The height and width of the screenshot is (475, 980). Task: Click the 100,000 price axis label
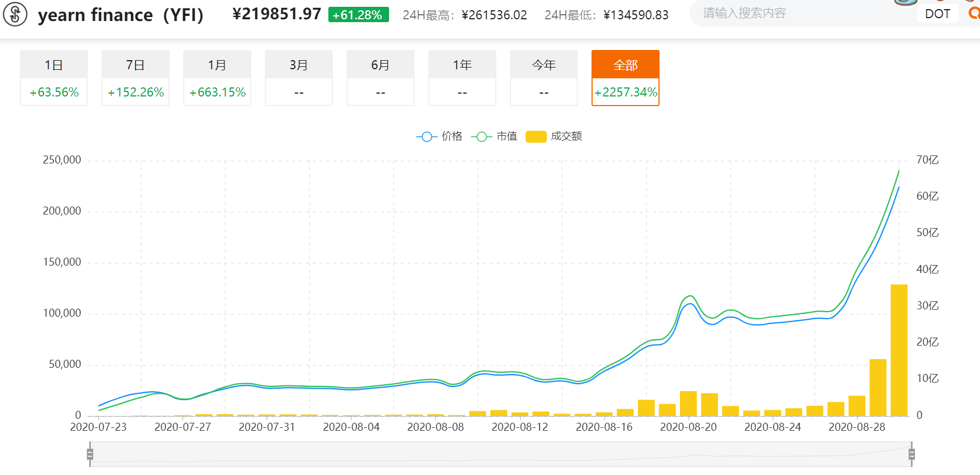pyautogui.click(x=62, y=313)
